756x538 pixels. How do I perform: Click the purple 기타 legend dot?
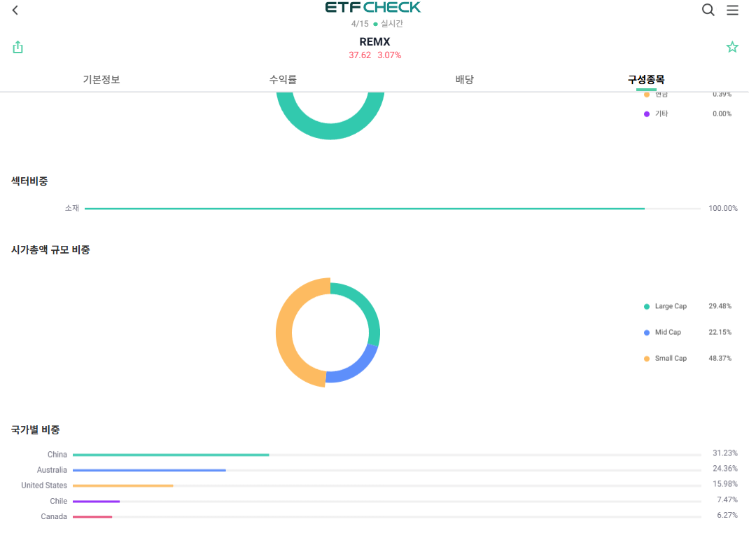point(646,113)
